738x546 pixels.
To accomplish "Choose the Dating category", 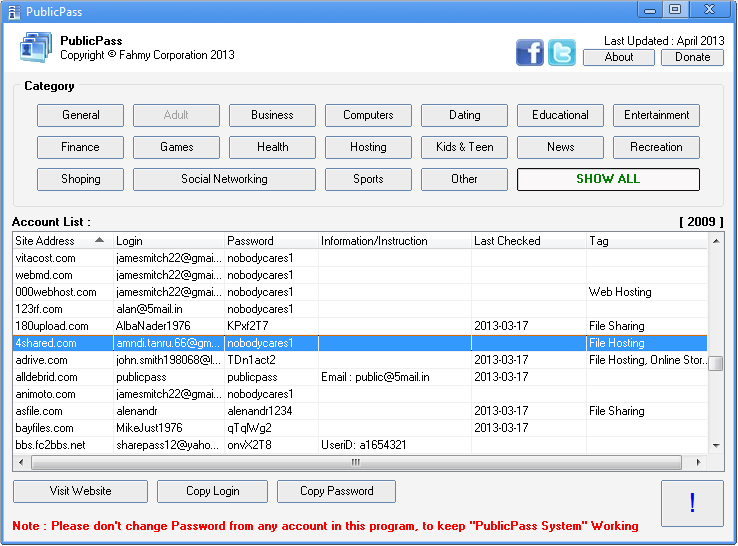I will coord(464,115).
